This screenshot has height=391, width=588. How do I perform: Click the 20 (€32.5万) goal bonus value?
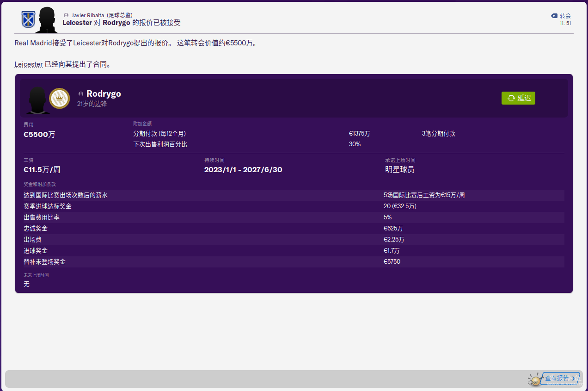click(400, 206)
